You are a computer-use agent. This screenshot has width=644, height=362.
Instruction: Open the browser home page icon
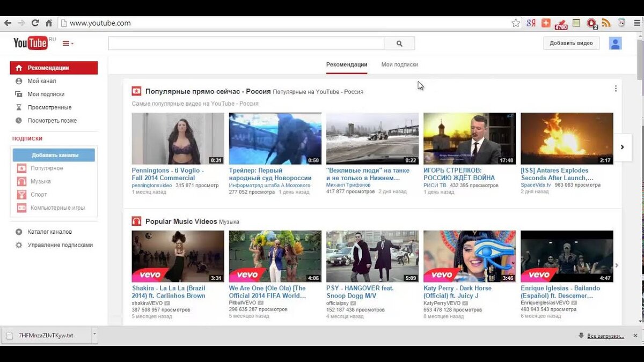coord(49,23)
